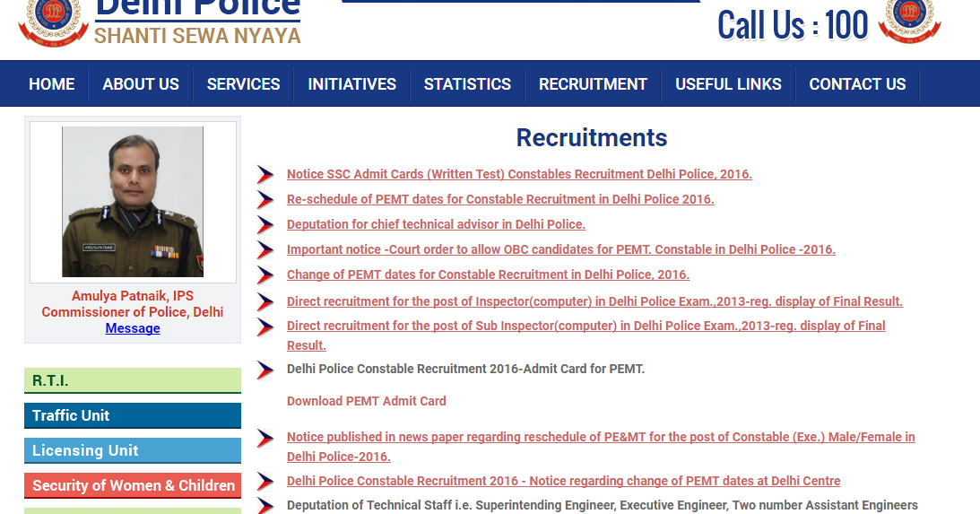Open PEMT dates at Delhi Centre notice link

564,481
